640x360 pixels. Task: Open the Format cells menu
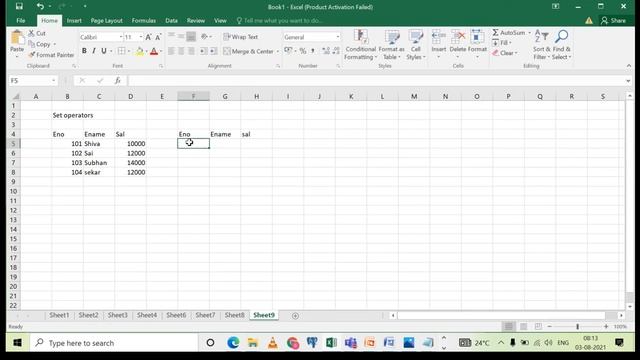477,44
